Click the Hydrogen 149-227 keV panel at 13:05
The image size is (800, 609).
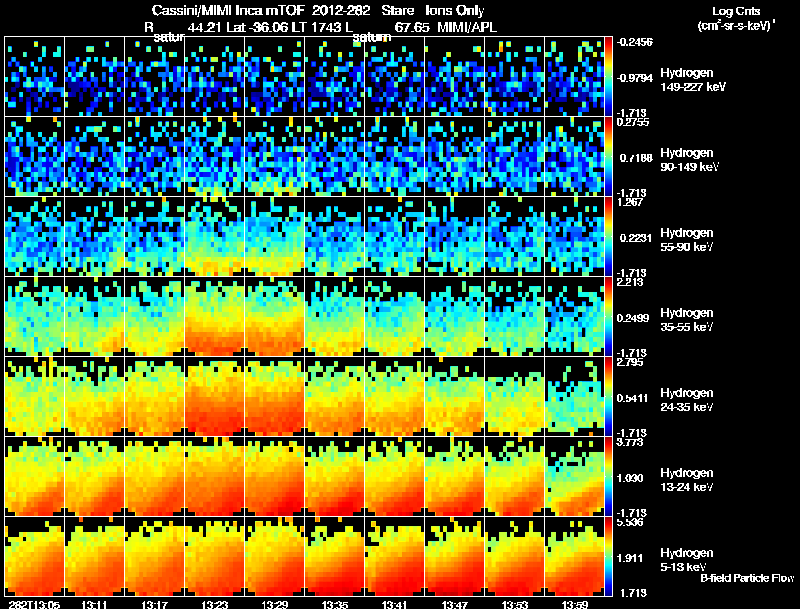34,77
